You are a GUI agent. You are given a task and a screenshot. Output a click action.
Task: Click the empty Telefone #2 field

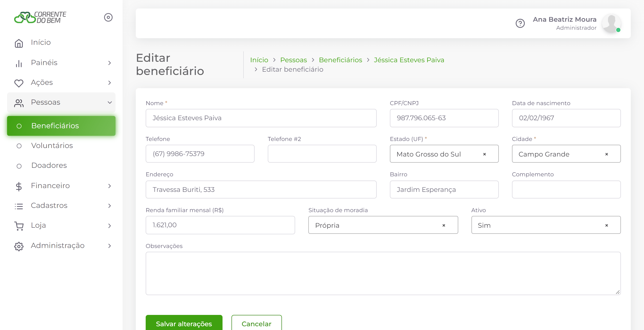point(322,154)
